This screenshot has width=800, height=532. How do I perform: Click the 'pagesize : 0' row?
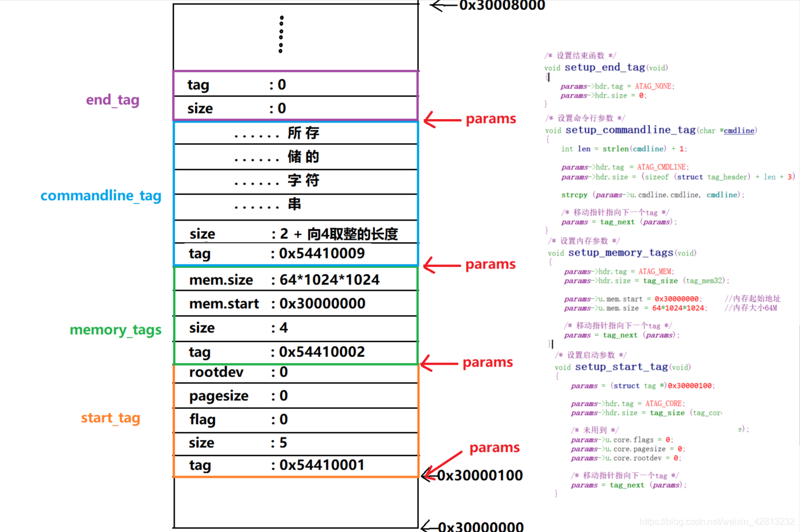[296, 396]
